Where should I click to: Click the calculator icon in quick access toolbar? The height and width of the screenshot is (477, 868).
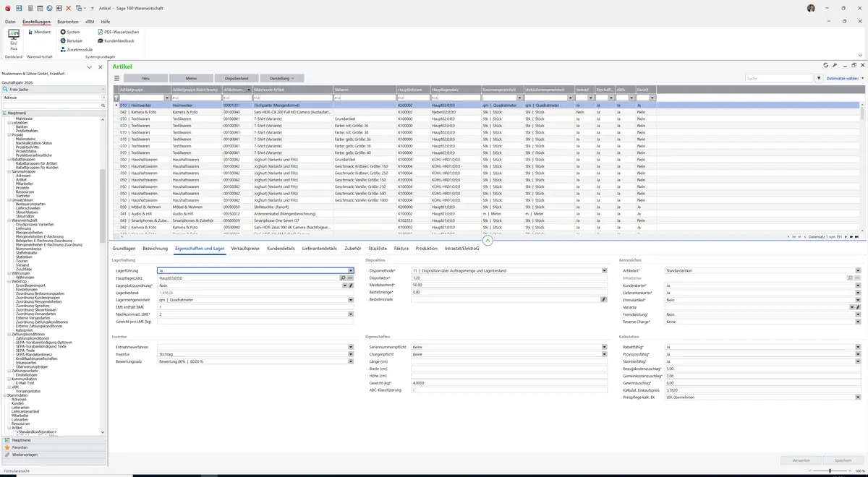coord(29,8)
